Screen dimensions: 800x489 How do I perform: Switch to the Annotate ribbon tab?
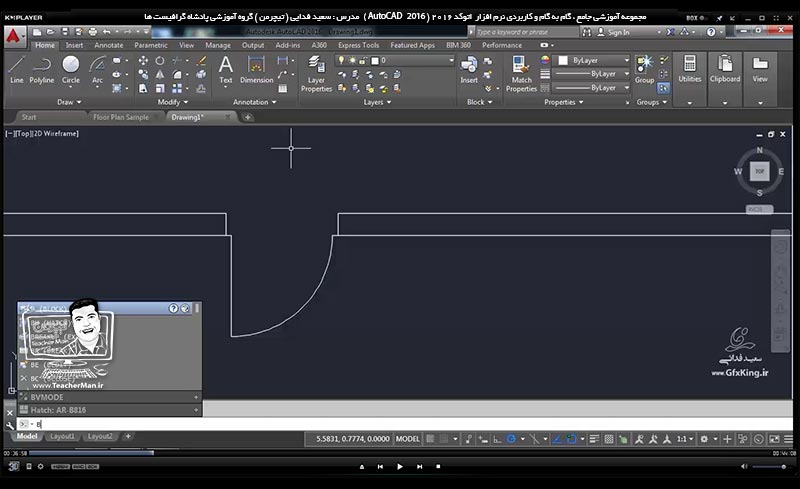tap(109, 45)
